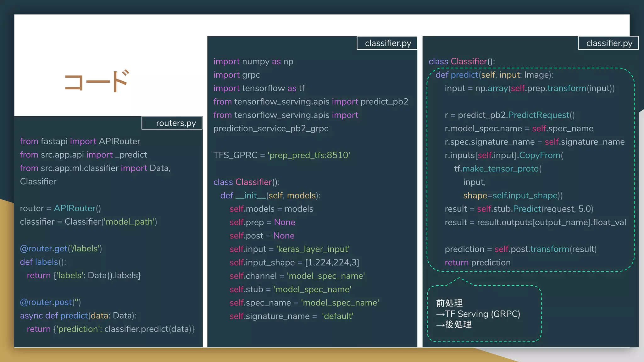Click the @router.get('/labels') decorator line
Screen dimensions: 644x362
click(61, 249)
